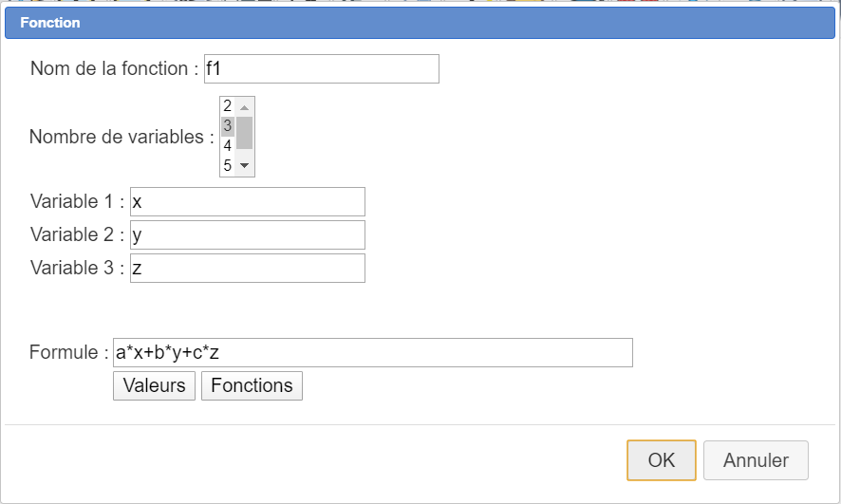Click the variables list scrollbar thumb
The width and height of the screenshot is (841, 504).
pyautogui.click(x=244, y=133)
